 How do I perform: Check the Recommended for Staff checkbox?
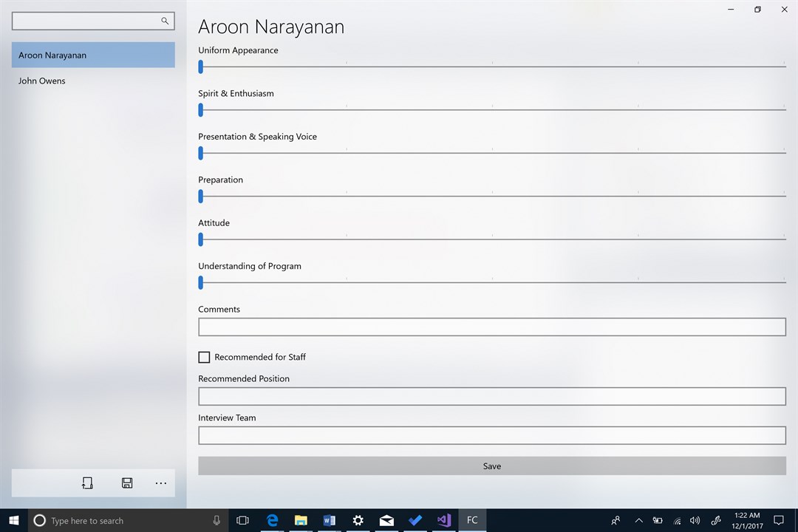(204, 358)
